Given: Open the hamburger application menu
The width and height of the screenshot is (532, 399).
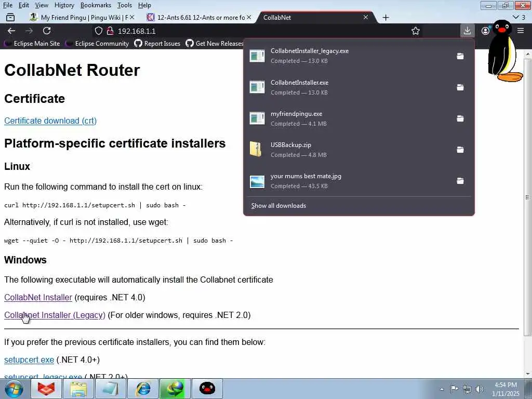Looking at the screenshot, I should 521,31.
